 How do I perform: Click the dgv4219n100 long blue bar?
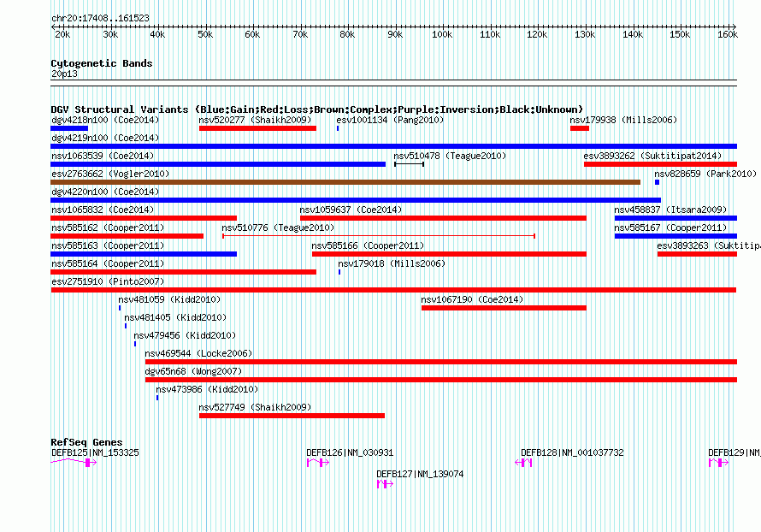(393, 146)
